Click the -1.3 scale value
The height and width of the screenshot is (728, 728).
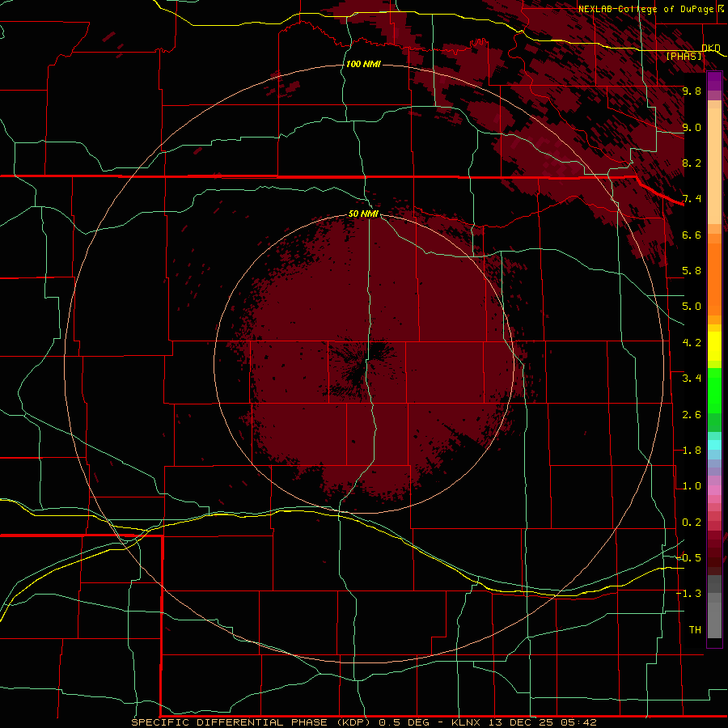(688, 594)
